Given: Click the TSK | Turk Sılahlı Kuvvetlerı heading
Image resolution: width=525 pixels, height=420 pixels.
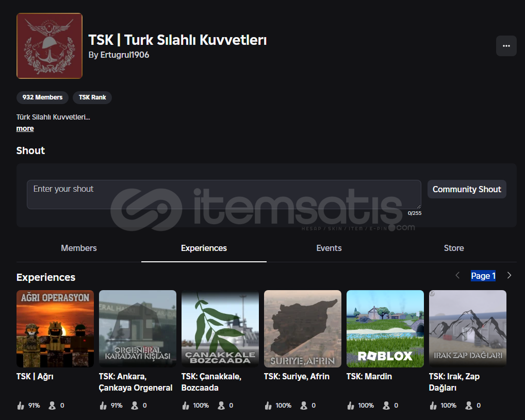Looking at the screenshot, I should 177,40.
